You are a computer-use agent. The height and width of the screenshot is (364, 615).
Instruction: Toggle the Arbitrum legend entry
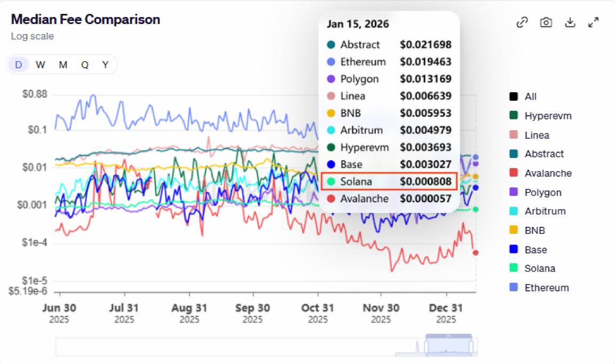coord(545,211)
